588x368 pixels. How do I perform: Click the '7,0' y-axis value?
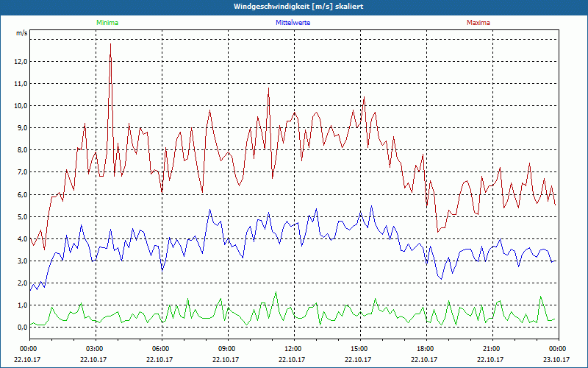click(22, 172)
